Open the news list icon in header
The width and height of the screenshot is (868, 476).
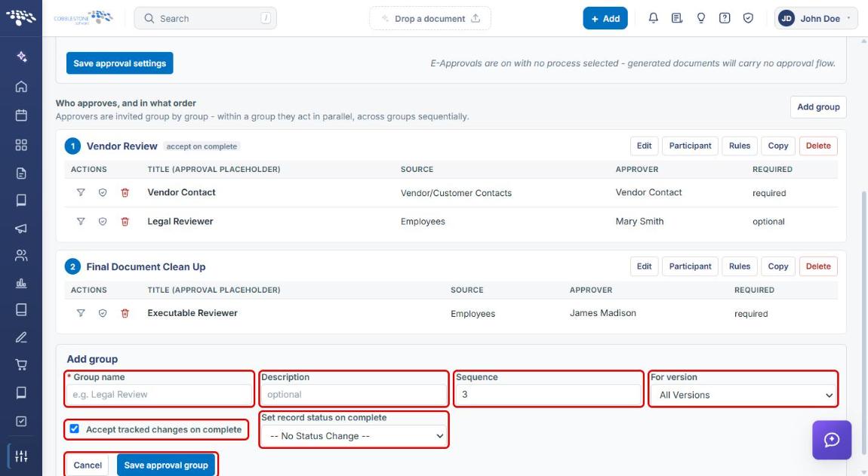[676, 18]
